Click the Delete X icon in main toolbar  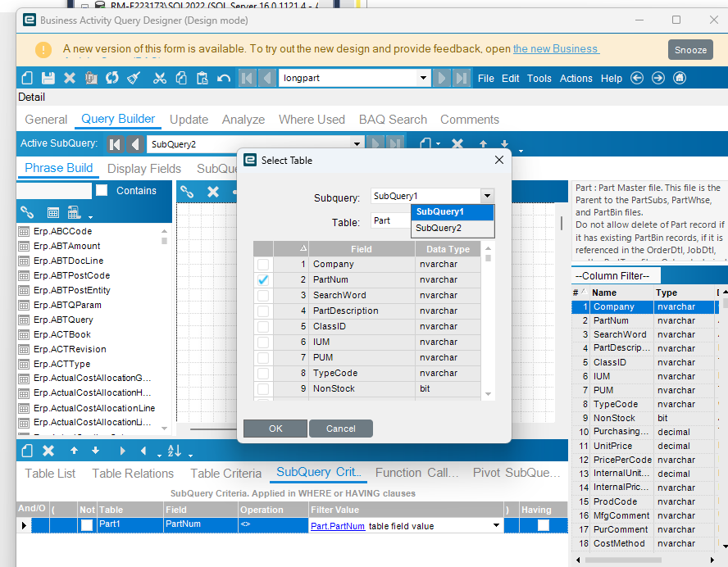[x=70, y=78]
